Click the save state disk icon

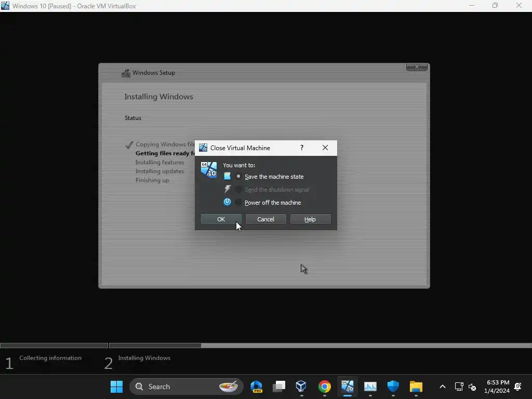(x=228, y=176)
